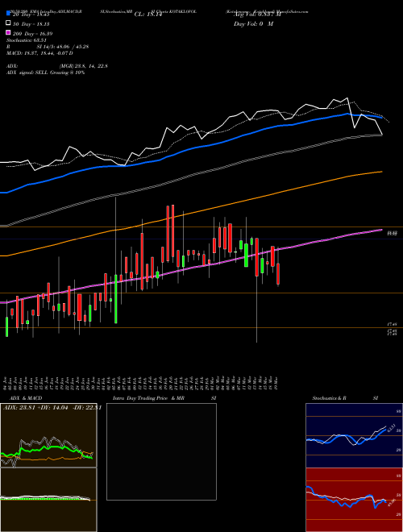Click the tall red candle at the chart peak
403x532 pixels.
pos(173,231)
